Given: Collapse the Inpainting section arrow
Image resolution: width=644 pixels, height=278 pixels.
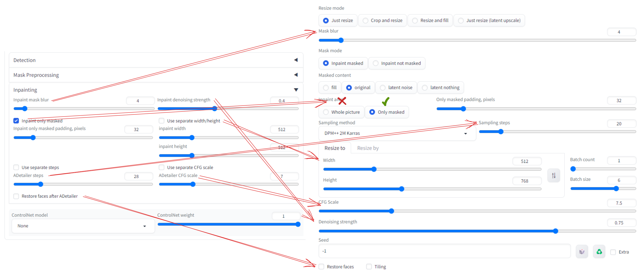Looking at the screenshot, I should 296,90.
